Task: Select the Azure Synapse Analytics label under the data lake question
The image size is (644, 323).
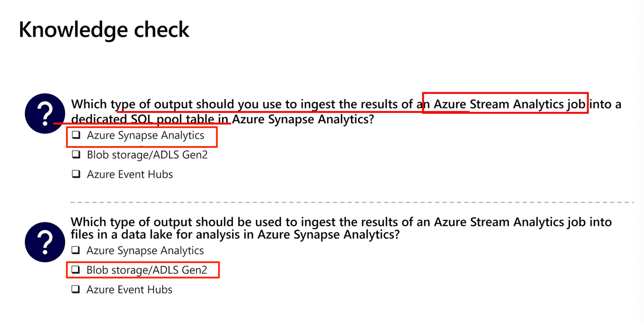Action: (x=145, y=251)
